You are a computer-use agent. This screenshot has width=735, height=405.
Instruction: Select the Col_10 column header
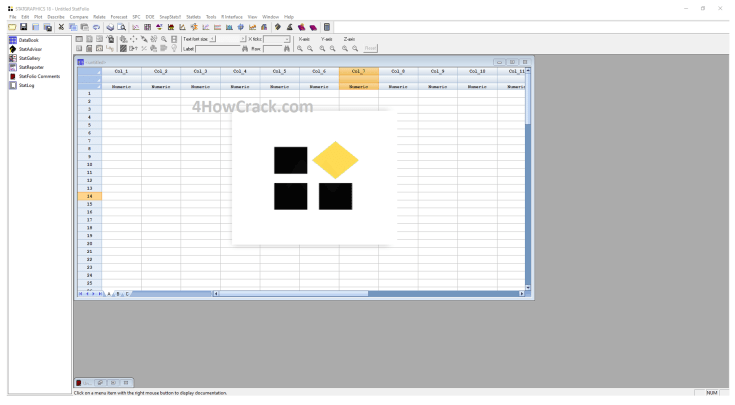[477, 71]
